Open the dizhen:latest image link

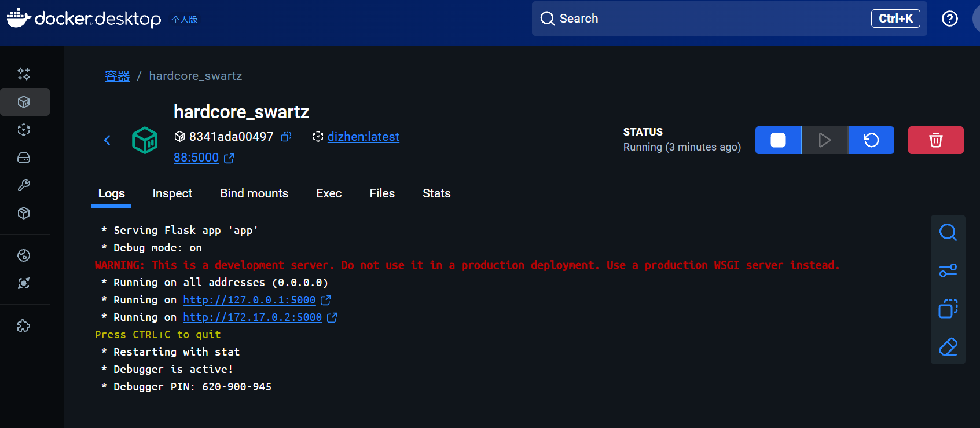tap(363, 137)
